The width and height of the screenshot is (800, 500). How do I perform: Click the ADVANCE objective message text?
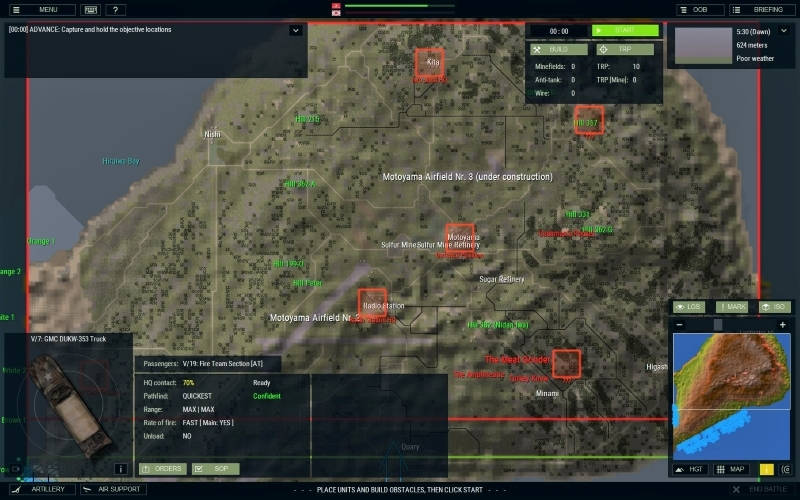pyautogui.click(x=90, y=30)
